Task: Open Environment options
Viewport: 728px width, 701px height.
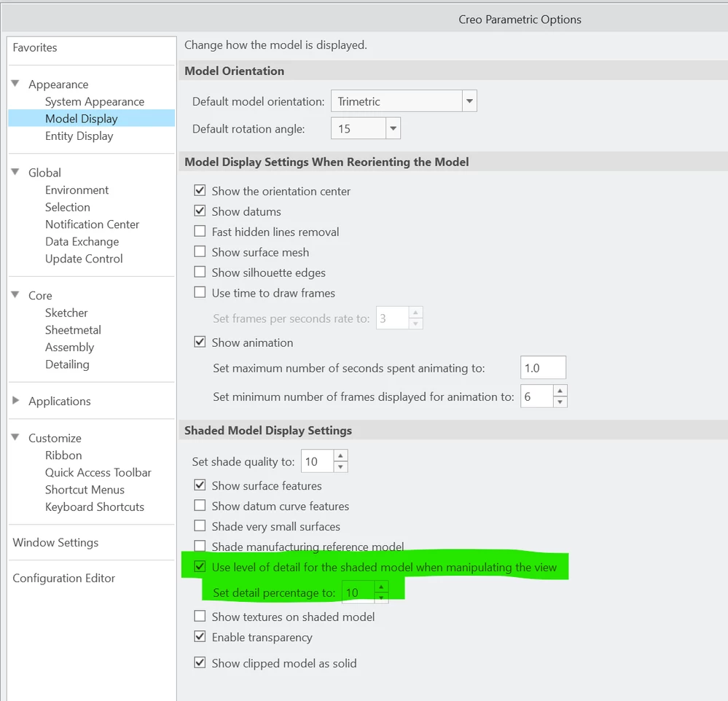Action: coord(77,190)
